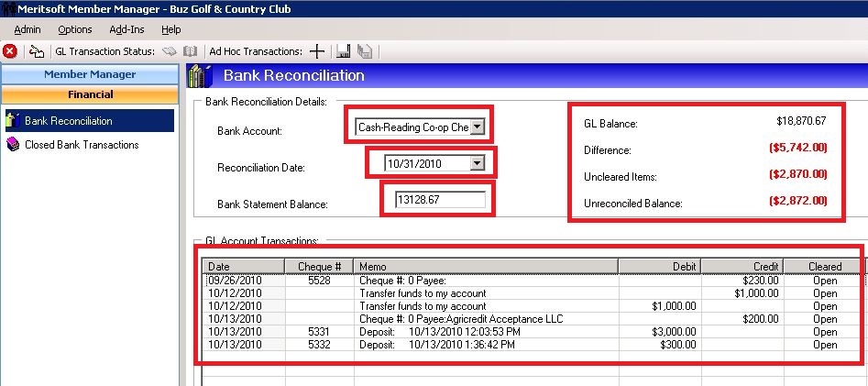Click cheque number 5528 cell
Image resolution: width=868 pixels, height=386 pixels.
(x=318, y=281)
